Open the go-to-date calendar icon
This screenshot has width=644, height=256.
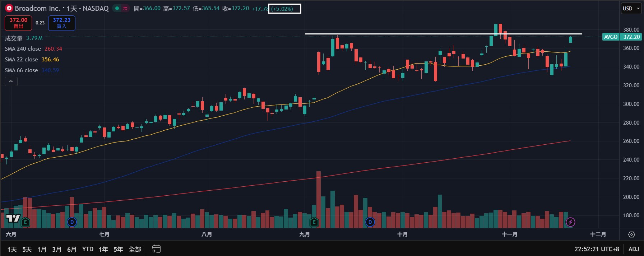pyautogui.click(x=156, y=249)
